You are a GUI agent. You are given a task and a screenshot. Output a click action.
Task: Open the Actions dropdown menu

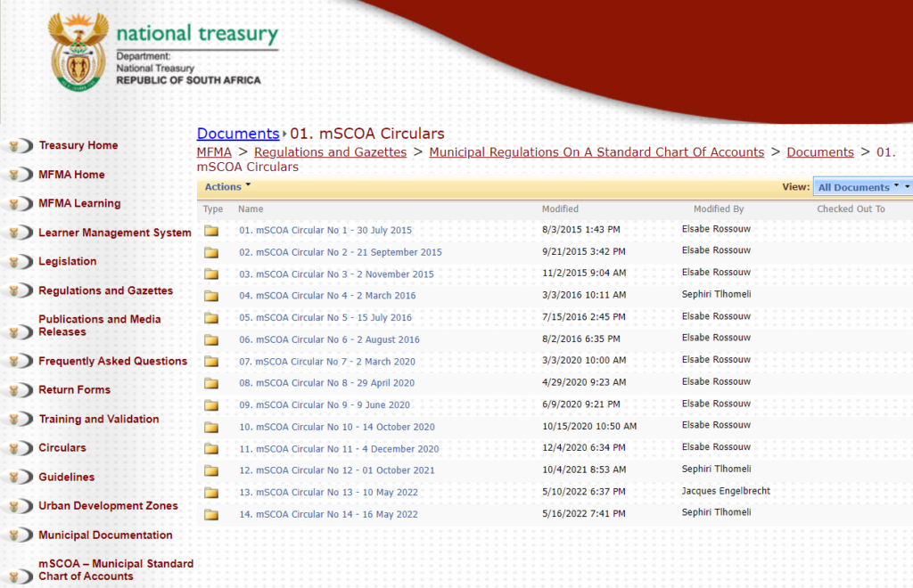pos(227,187)
